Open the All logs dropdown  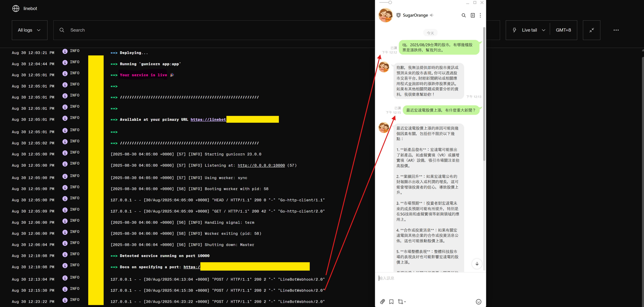pyautogui.click(x=30, y=30)
